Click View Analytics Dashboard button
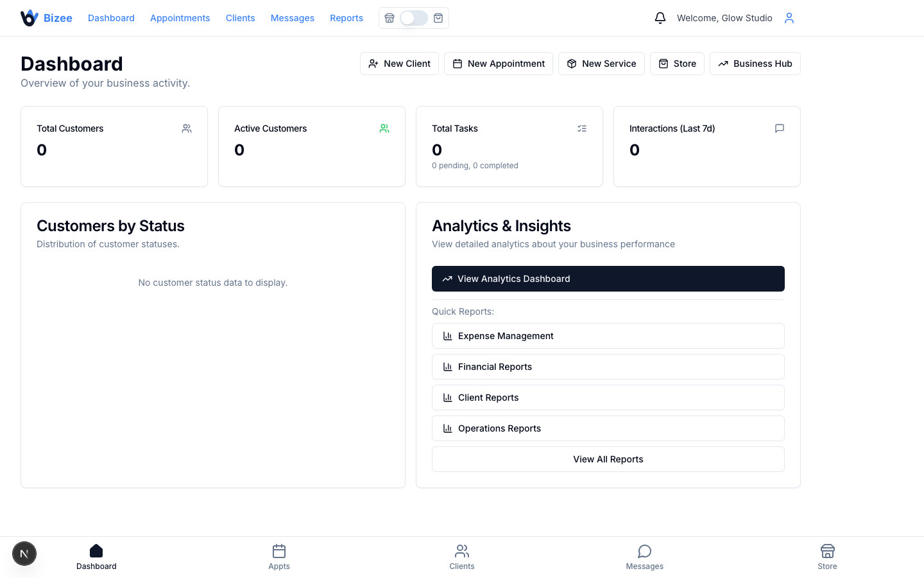Screen dimensions: 924x578 tap(608, 279)
